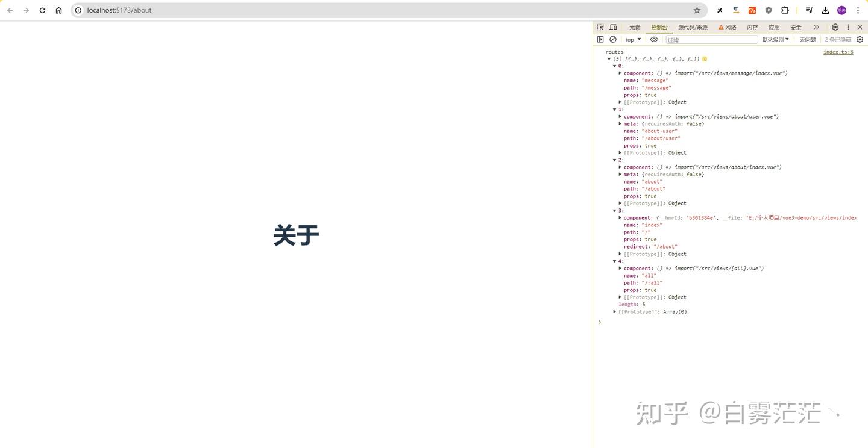This screenshot has width=868, height=448.
Task: Open the customize DevTools three-dot menu
Action: (x=848, y=27)
